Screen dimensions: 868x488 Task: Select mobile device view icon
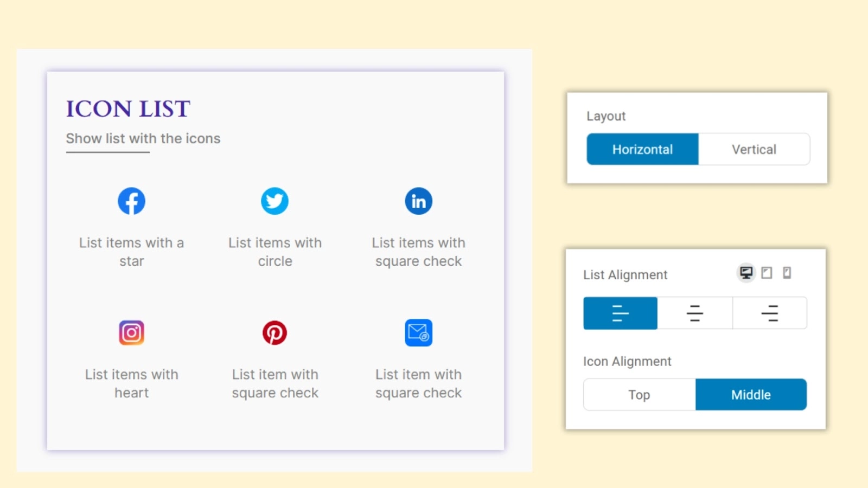[787, 273]
